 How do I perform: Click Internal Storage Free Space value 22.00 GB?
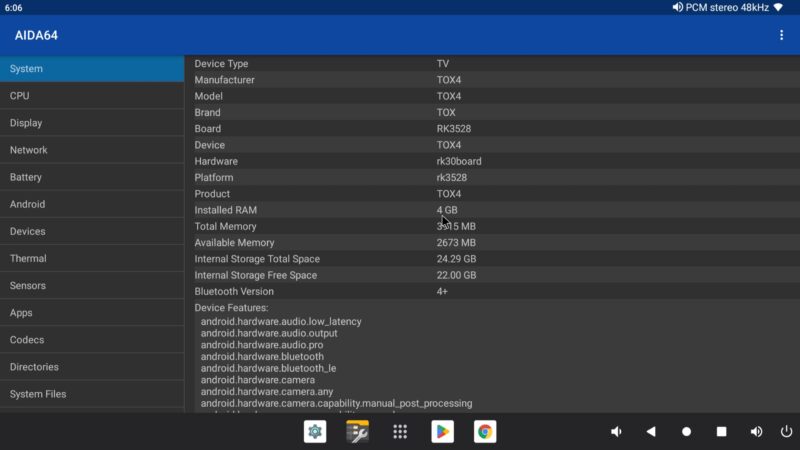(456, 275)
